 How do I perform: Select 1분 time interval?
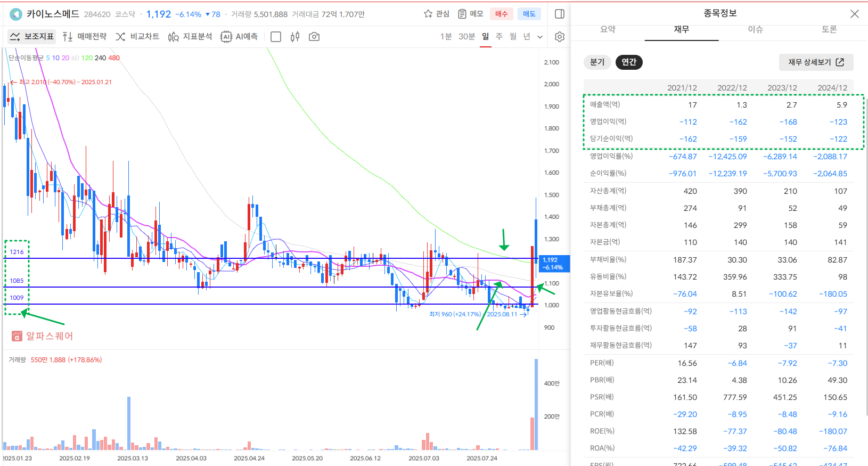[x=446, y=36]
